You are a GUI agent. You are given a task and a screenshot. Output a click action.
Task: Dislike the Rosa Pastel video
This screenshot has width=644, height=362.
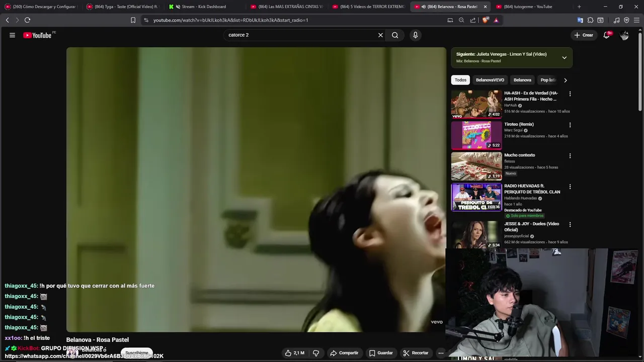point(316,353)
